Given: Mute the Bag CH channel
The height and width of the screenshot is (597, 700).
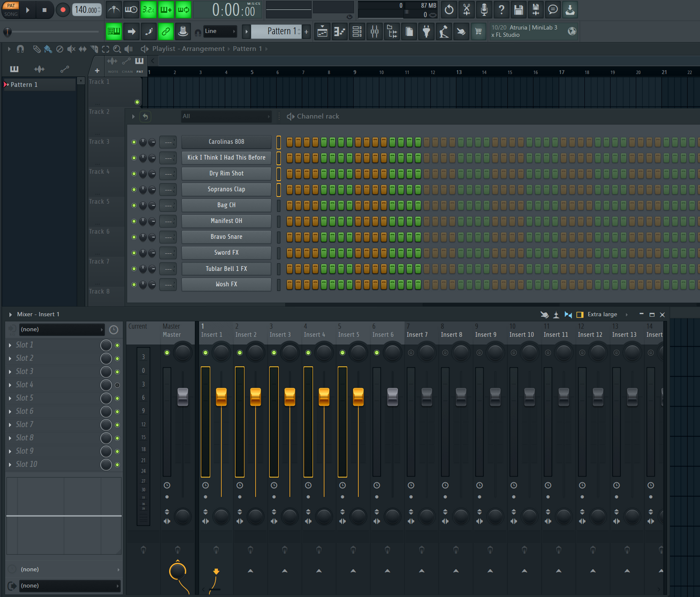Looking at the screenshot, I should pos(134,206).
